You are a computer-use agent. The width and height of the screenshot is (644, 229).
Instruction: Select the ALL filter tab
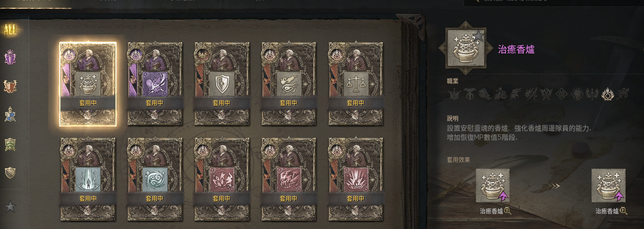10,30
